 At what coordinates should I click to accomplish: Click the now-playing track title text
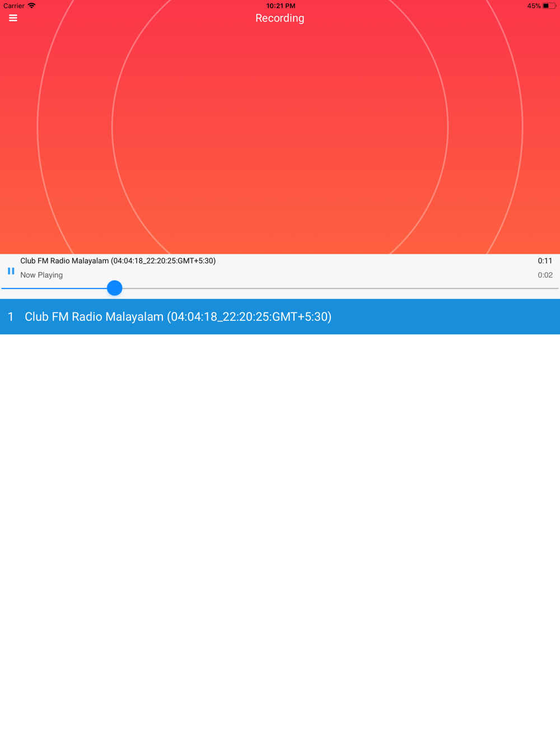pos(118,261)
